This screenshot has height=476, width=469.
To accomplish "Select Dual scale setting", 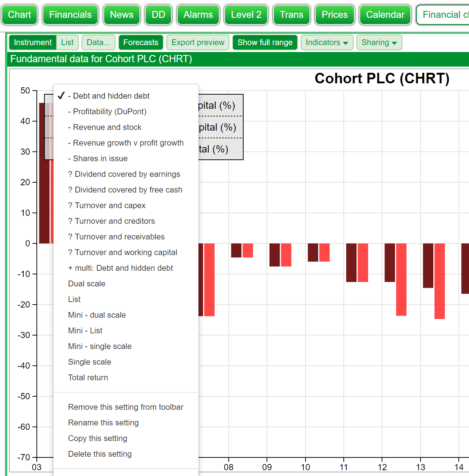I will pos(126,283).
